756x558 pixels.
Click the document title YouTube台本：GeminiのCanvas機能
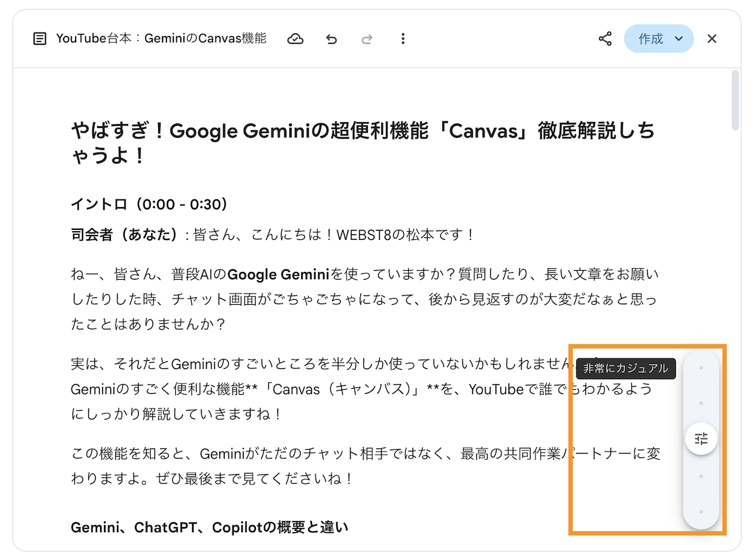tap(161, 39)
